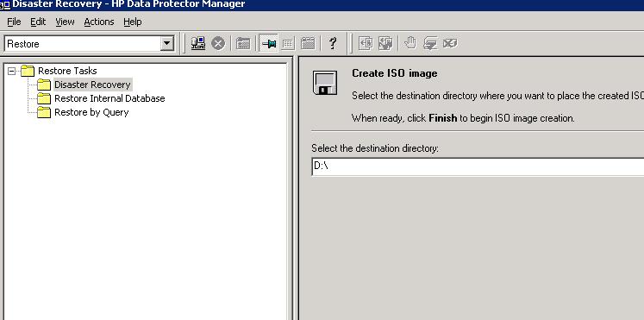Image resolution: width=644 pixels, height=320 pixels.
Task: Click the question mark help icon
Action: coord(333,43)
